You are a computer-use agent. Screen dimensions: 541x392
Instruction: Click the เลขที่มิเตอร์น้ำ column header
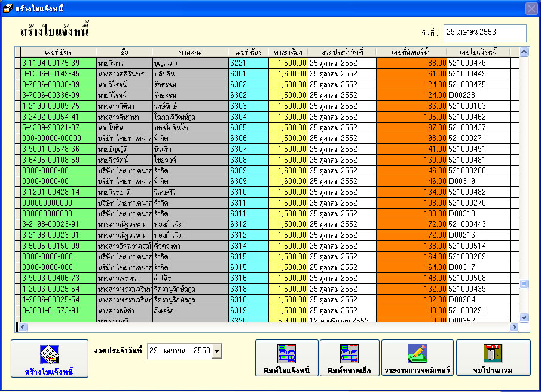[x=411, y=53]
